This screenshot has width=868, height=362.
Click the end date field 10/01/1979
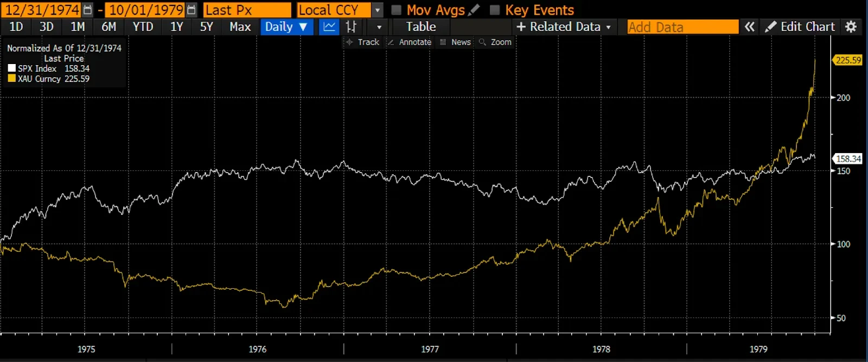(146, 10)
